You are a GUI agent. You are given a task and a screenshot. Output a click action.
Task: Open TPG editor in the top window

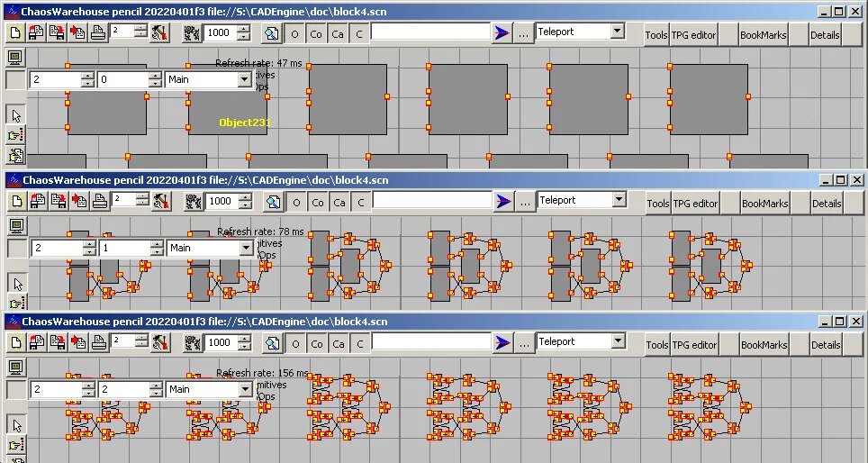coord(693,35)
